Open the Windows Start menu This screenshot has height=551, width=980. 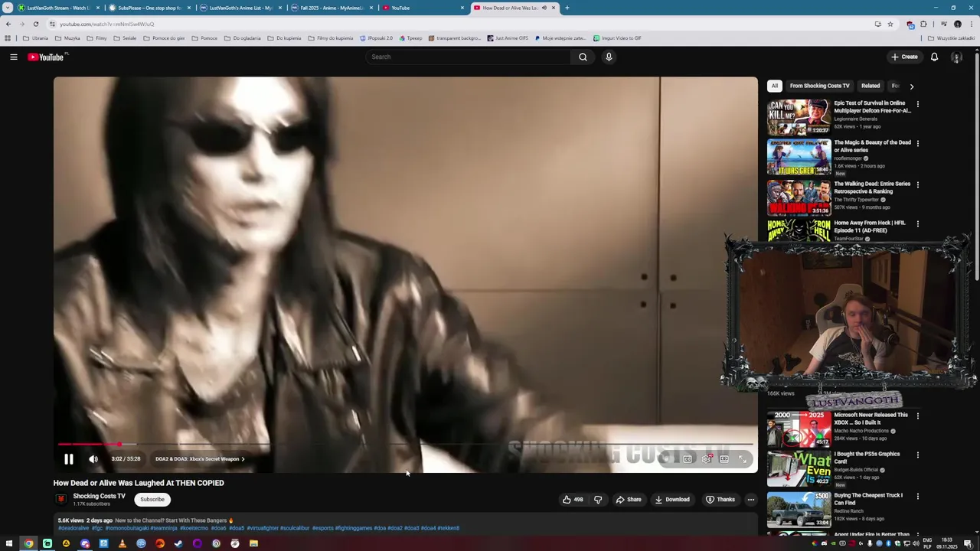[x=9, y=544]
